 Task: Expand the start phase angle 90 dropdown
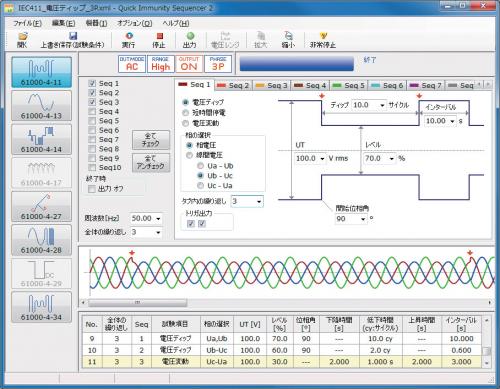pos(363,219)
